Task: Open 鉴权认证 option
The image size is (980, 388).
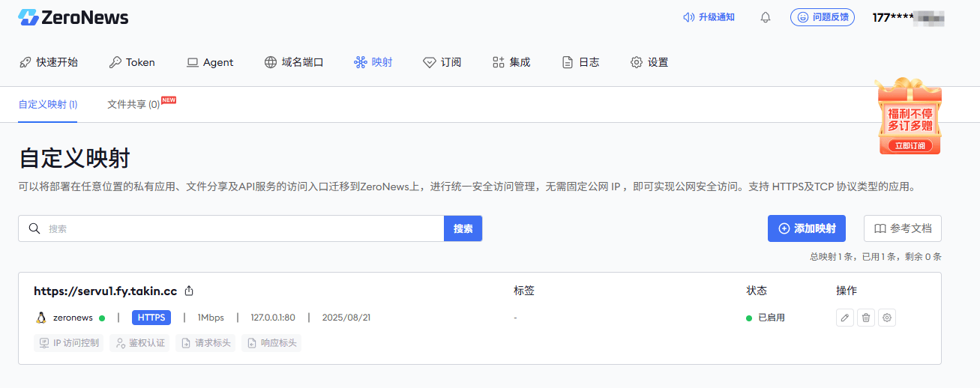Action: click(x=139, y=343)
